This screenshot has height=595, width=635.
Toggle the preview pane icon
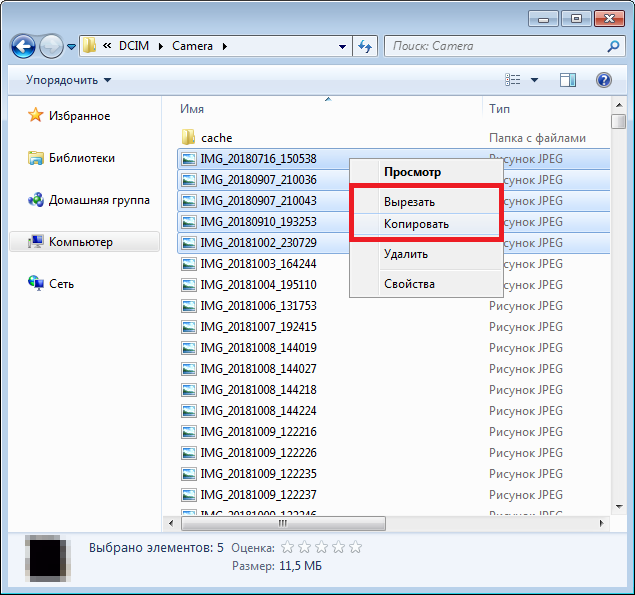[568, 80]
